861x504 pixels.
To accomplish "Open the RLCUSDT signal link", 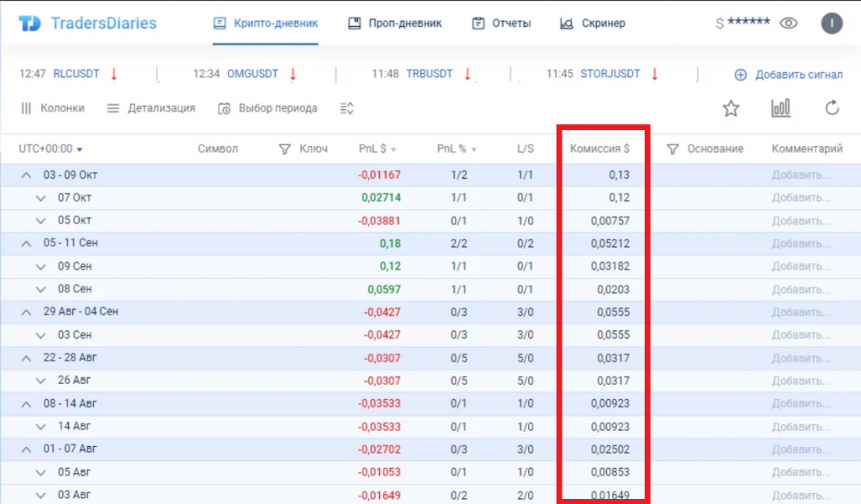I will click(x=77, y=73).
